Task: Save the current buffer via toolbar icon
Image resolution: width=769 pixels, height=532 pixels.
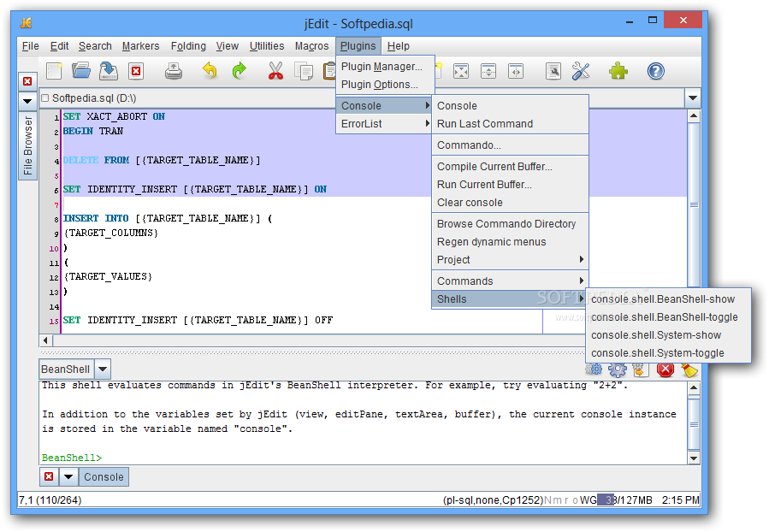Action: [109, 71]
